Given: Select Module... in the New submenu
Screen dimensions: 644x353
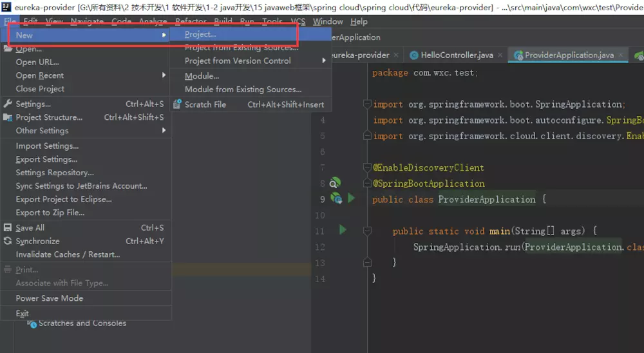Looking at the screenshot, I should [251, 76].
